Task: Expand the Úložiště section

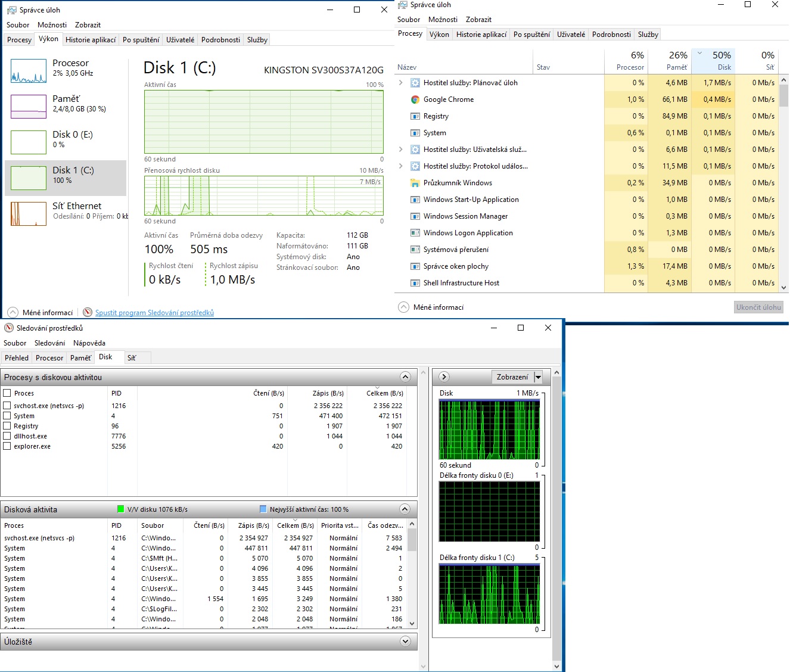Action: (x=405, y=642)
